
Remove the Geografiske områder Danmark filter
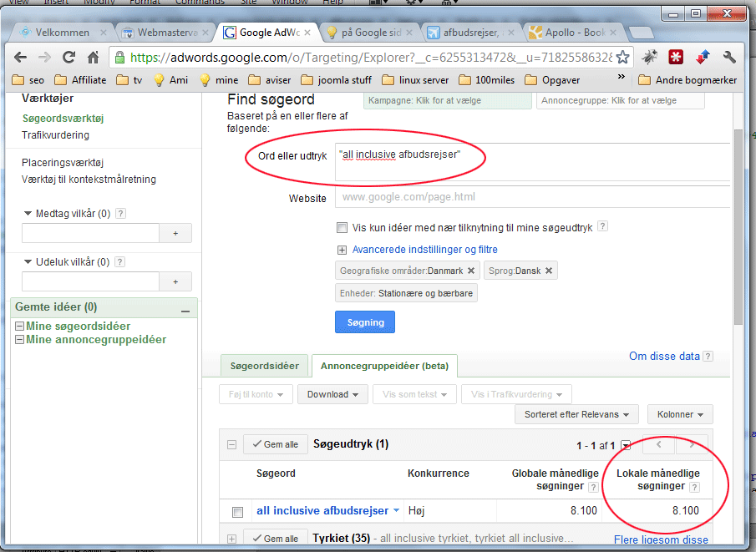[x=471, y=271]
